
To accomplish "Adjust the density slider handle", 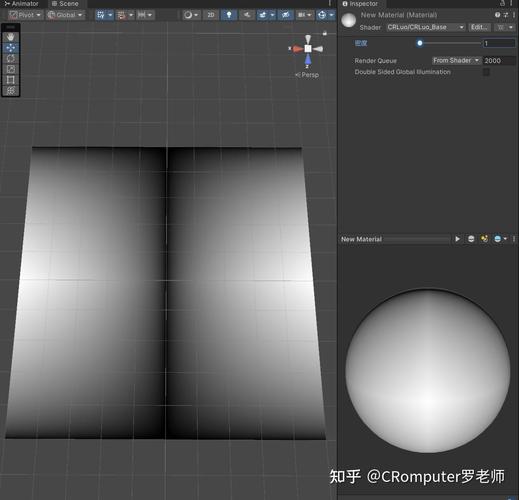I will pos(420,43).
